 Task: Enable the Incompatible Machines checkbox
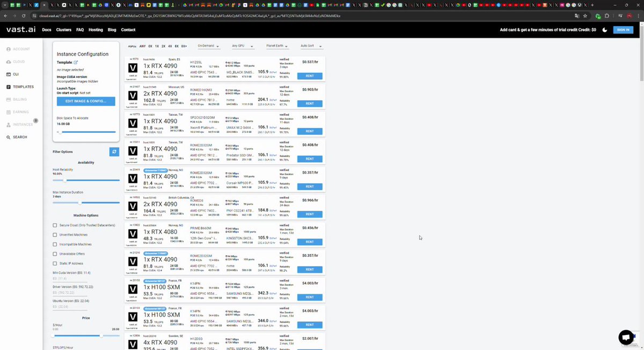(55, 244)
